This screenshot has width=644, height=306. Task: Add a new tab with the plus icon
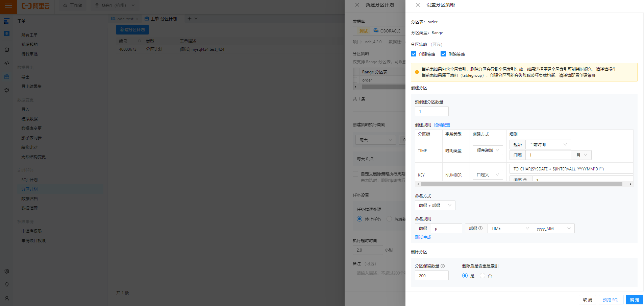pos(190,19)
